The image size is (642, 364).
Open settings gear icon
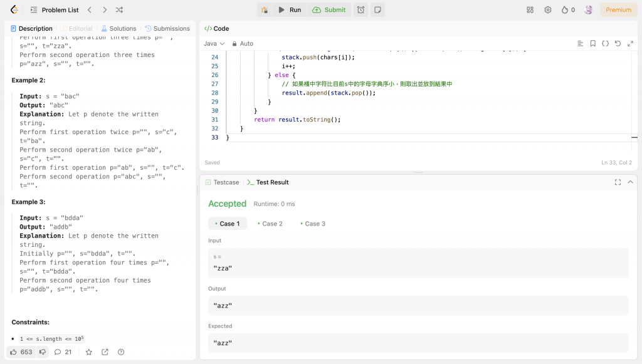pos(548,10)
